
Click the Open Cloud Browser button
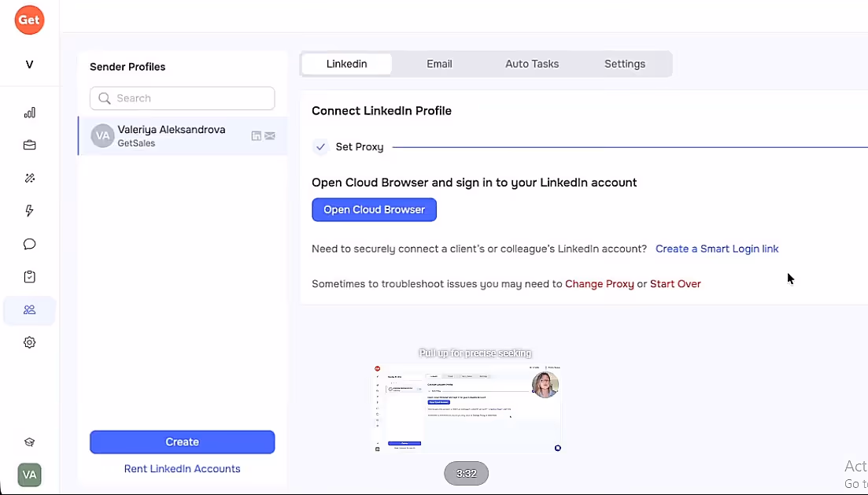pyautogui.click(x=375, y=210)
